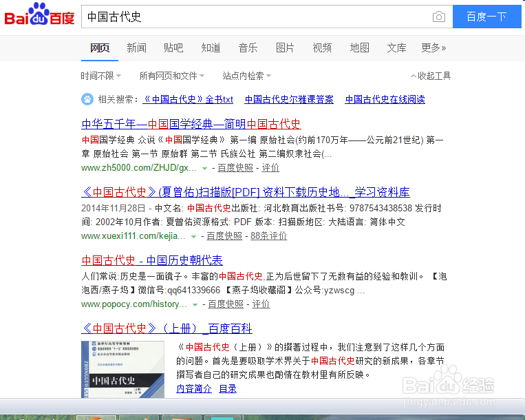
Task: Open 百度快照 for the popocy.com result
Action: 226,304
